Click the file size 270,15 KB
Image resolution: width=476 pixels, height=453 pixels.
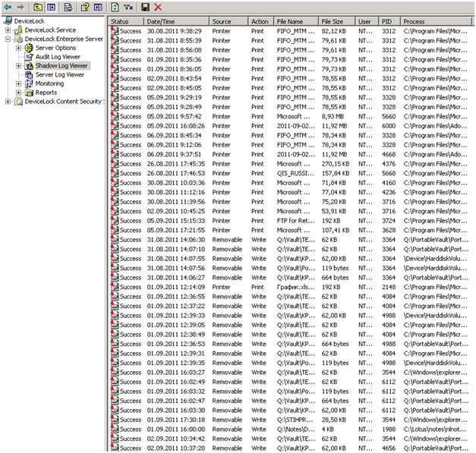coord(336,164)
